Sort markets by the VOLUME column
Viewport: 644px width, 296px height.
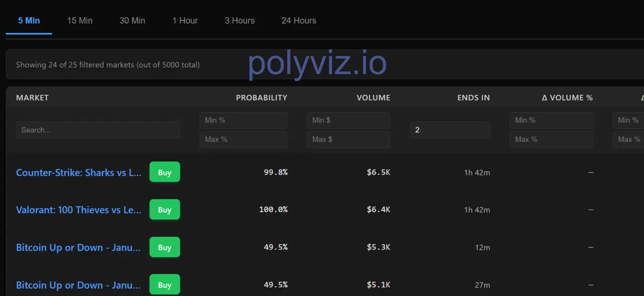pyautogui.click(x=373, y=97)
